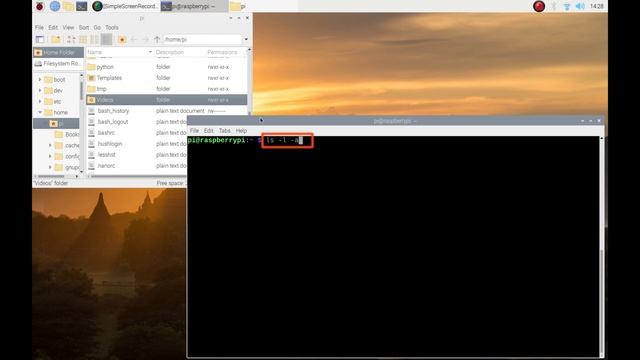Open the View menu in file manager
This screenshot has width=640, height=360.
tap(68, 27)
